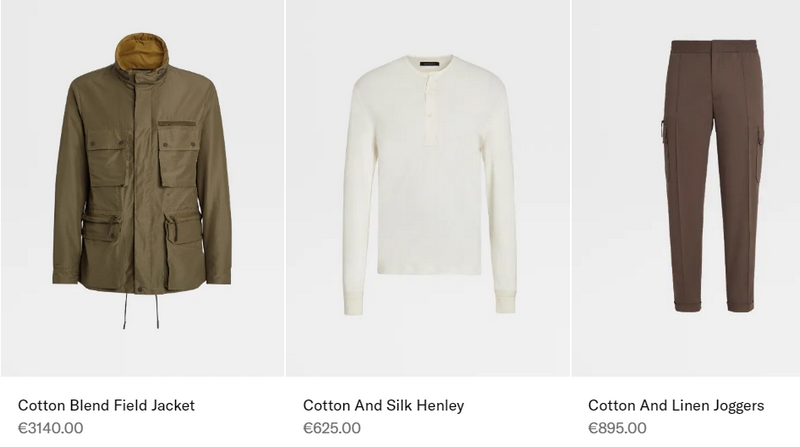Click the Cotton And Silk Henley title

pos(383,405)
